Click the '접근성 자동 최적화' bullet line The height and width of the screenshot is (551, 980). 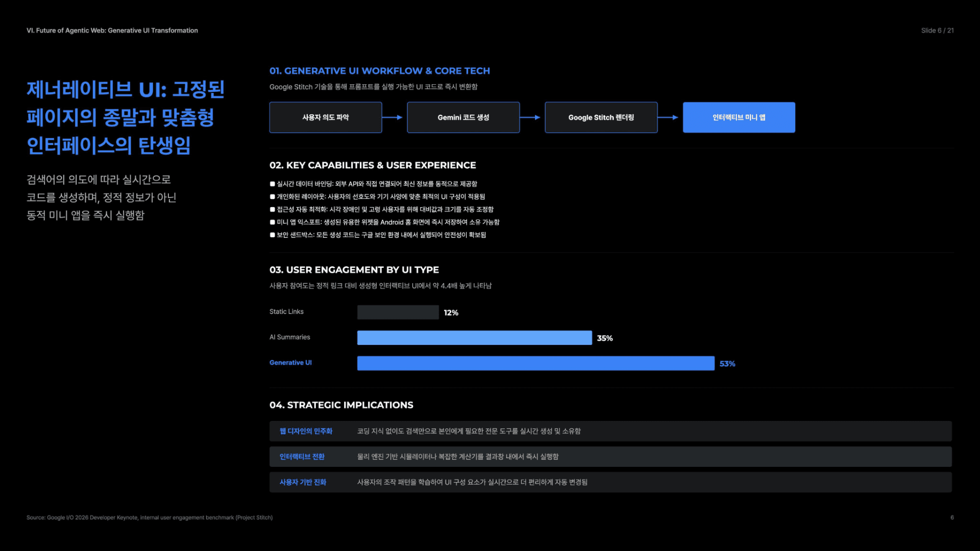382,209
